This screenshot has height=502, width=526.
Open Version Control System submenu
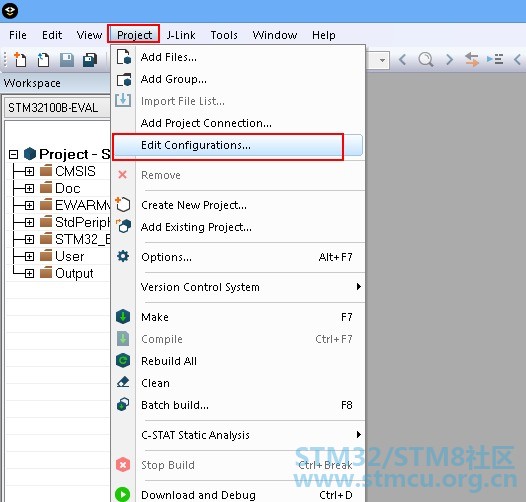238,287
